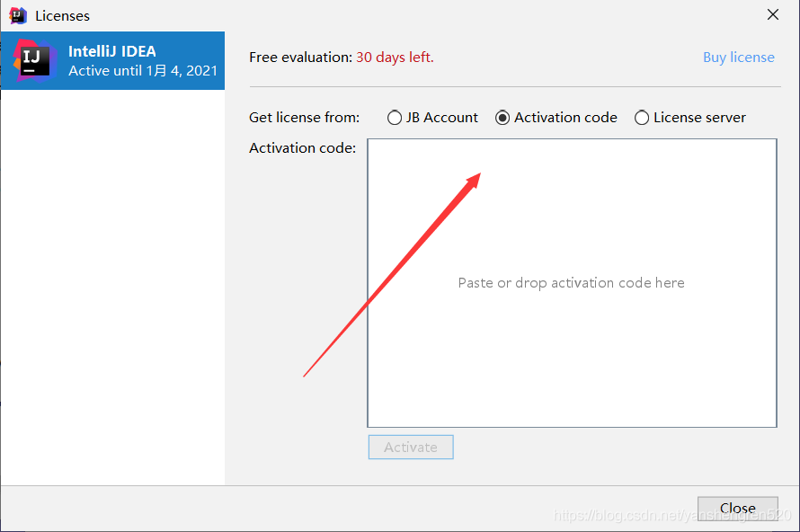The height and width of the screenshot is (532, 800).
Task: Switch to the License server option
Action: pyautogui.click(x=642, y=118)
